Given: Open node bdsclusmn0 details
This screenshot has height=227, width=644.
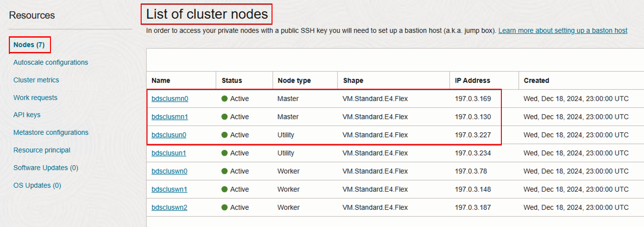Looking at the screenshot, I should (x=170, y=99).
